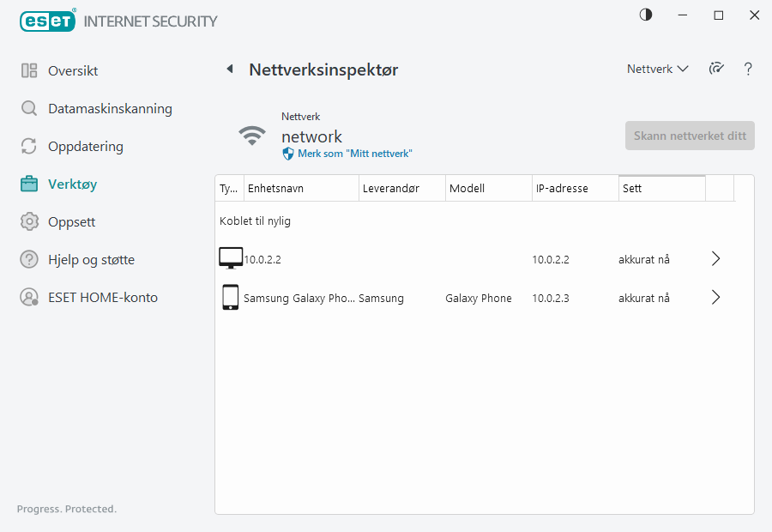Select the desktop computer icon for 10.0.2.2

[231, 258]
